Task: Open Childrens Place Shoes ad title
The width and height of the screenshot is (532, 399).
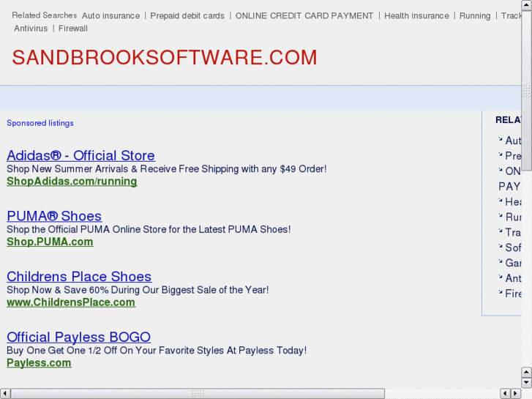Action: tap(79, 277)
